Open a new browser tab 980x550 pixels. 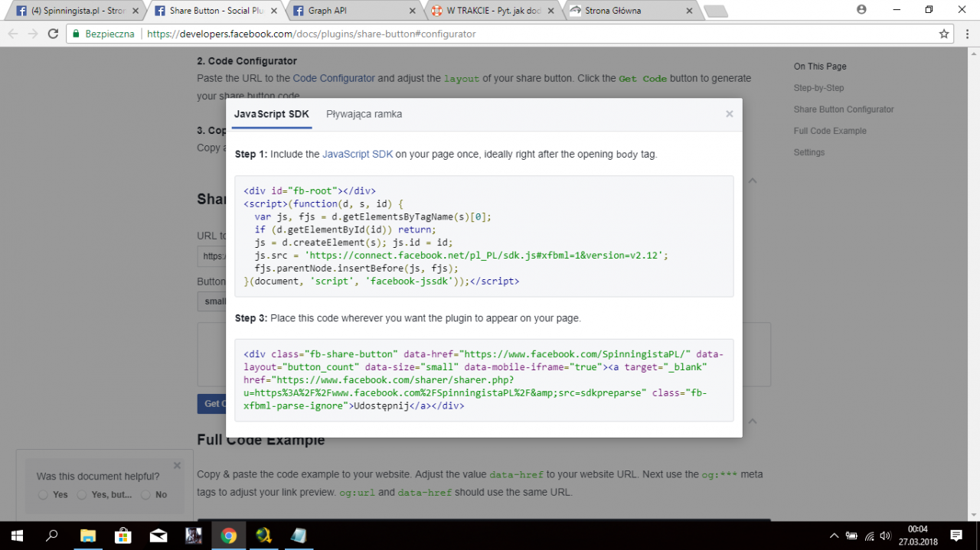tap(715, 11)
